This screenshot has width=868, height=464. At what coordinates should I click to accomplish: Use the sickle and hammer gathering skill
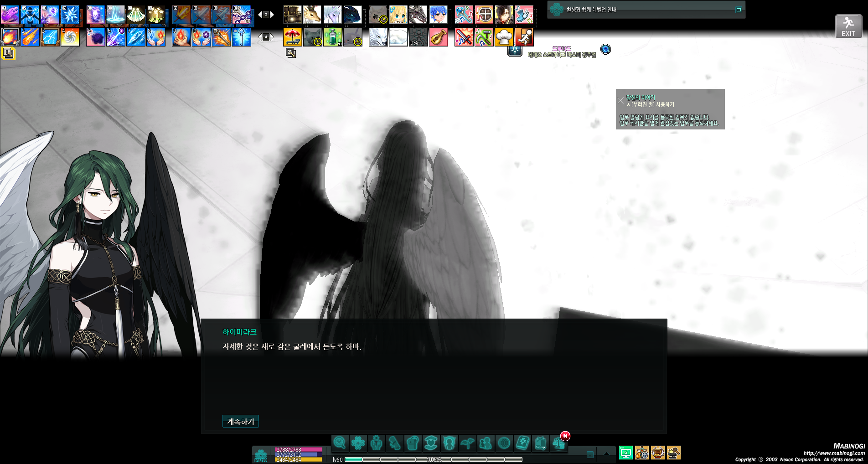tap(484, 37)
